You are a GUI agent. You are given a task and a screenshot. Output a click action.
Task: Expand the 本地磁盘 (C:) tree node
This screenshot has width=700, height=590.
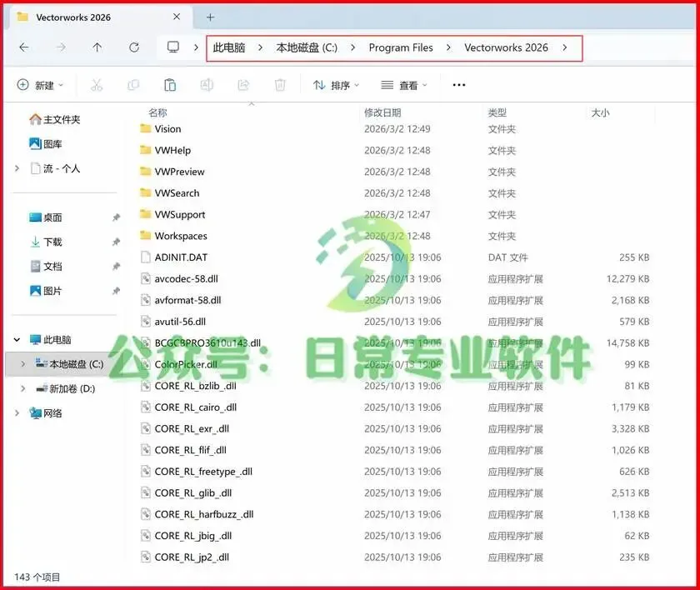22,364
